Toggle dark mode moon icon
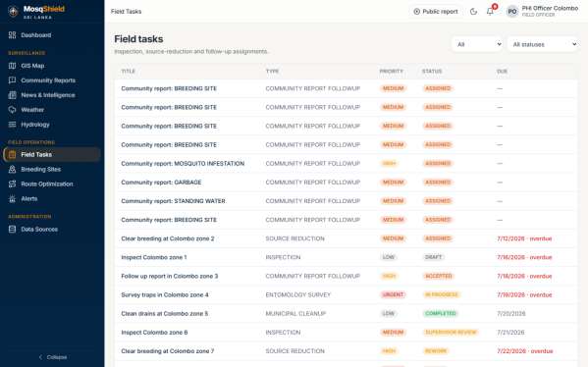The image size is (588, 367). tap(473, 11)
